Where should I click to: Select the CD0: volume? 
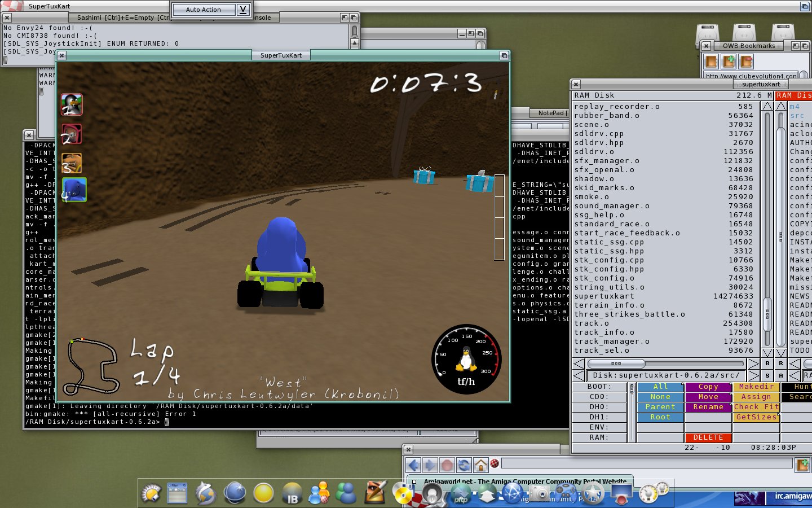[599, 397]
